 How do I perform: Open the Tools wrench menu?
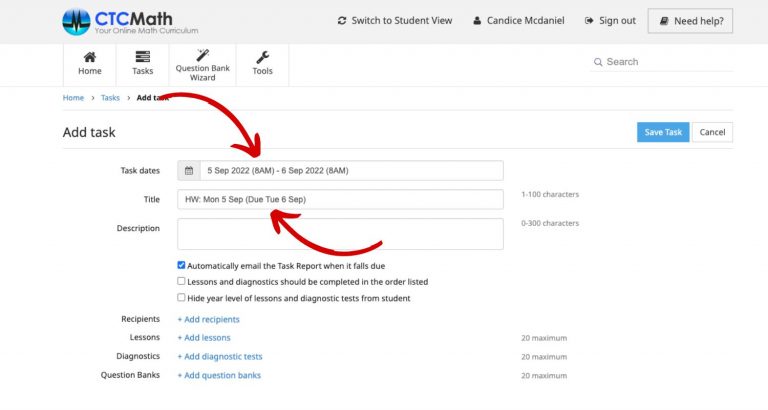[x=262, y=64]
